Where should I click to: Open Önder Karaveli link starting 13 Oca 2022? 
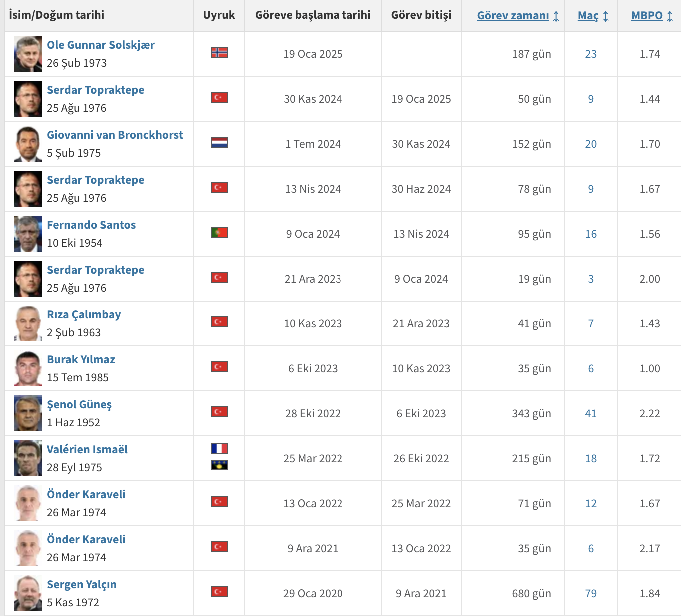[x=86, y=494]
